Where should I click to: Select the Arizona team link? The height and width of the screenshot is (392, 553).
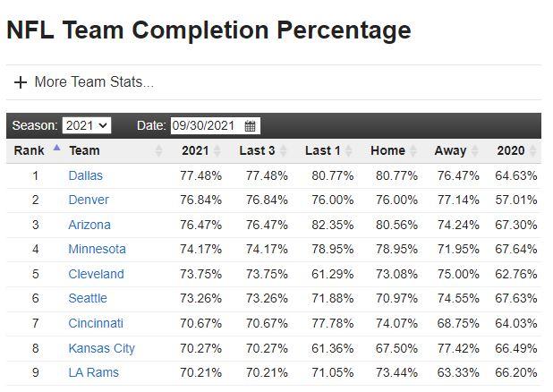click(89, 225)
